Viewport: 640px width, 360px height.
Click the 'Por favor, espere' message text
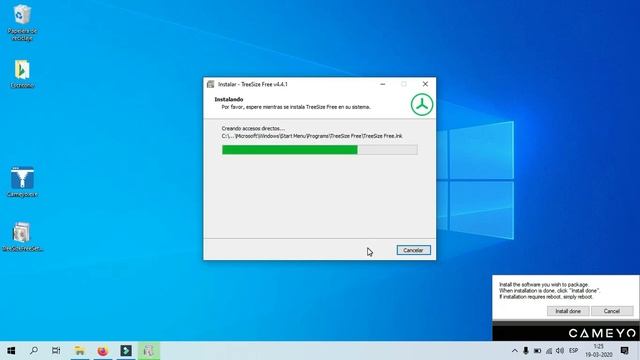[x=296, y=107]
